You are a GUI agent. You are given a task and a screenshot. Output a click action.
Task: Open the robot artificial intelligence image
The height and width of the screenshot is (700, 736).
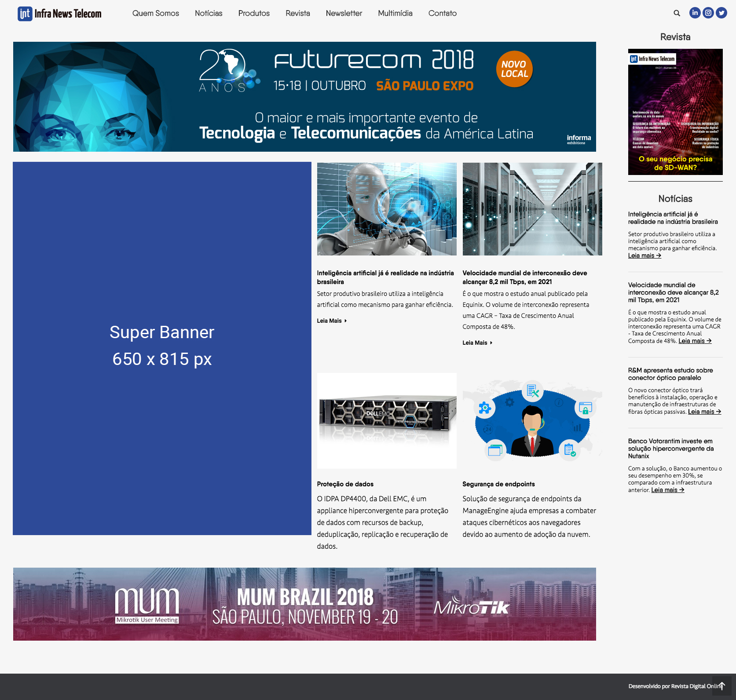pos(387,209)
